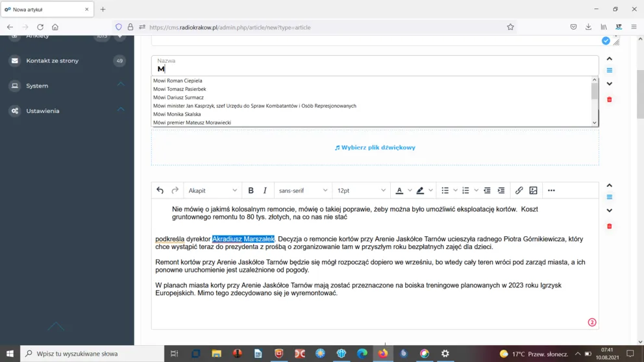Toggle bold formatting

pyautogui.click(x=251, y=191)
